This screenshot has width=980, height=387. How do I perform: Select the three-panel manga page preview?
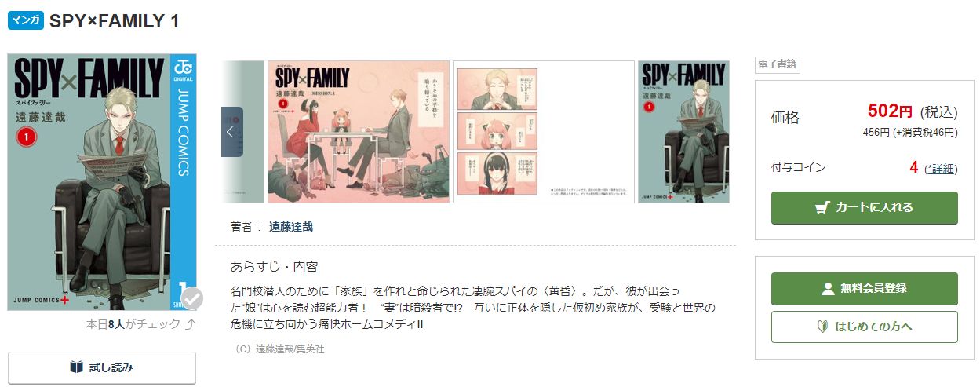[544, 132]
